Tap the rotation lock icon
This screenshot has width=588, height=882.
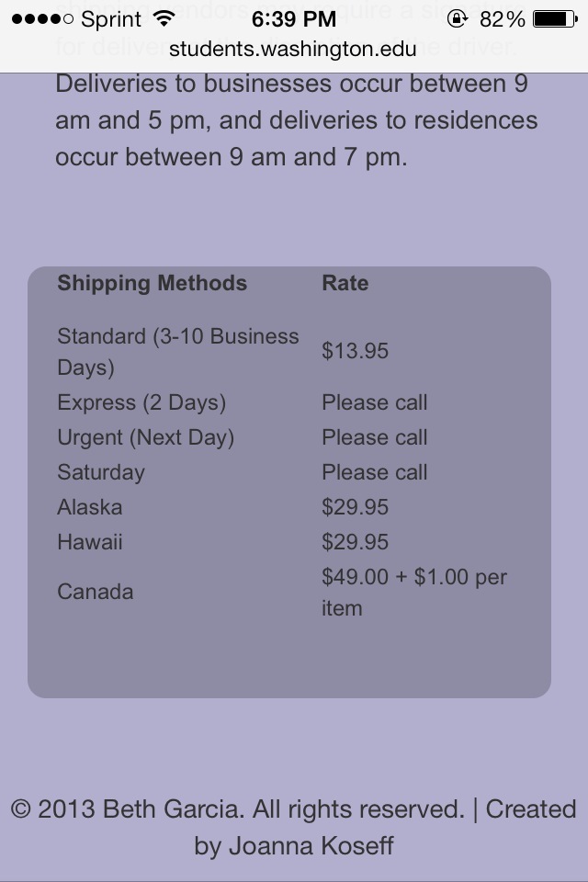point(458,19)
